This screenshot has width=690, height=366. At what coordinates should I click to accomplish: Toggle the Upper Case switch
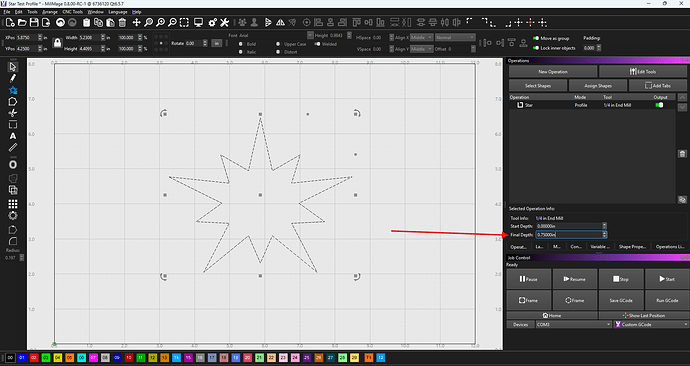pyautogui.click(x=278, y=44)
